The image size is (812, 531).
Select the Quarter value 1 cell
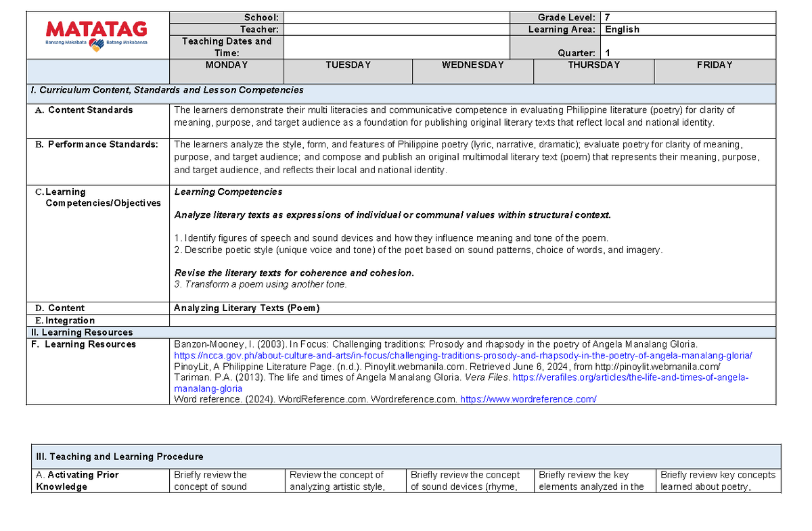(x=687, y=53)
